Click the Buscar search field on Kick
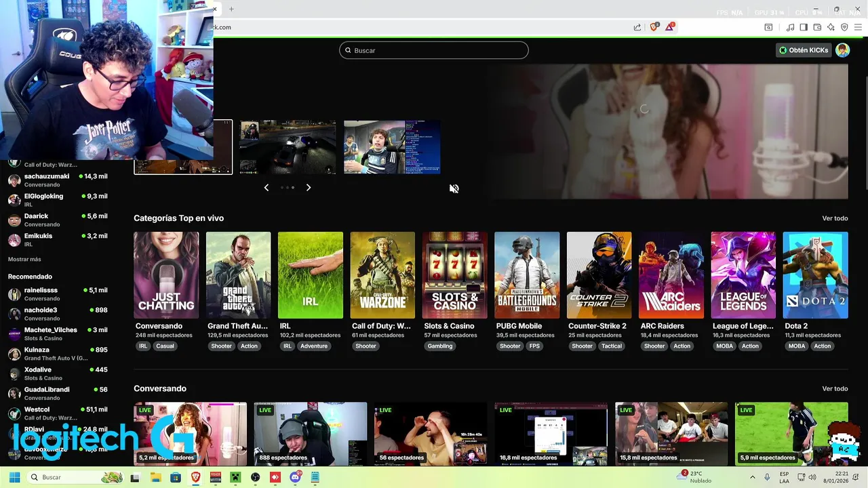This screenshot has height=488, width=868. [x=434, y=50]
